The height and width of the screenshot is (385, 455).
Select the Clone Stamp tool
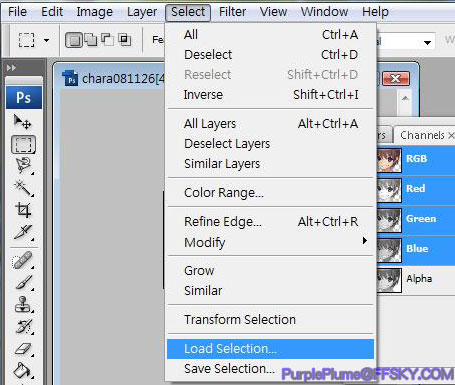click(23, 304)
